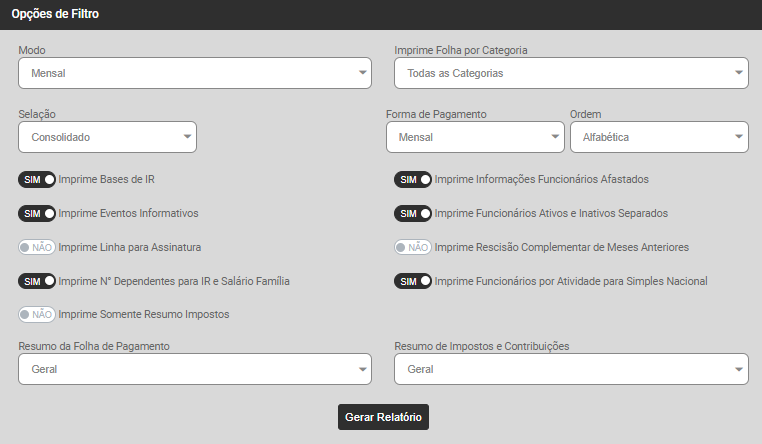Open Resumo da Folha de Pagamento dropdown
Screen dimensions: 762x444
[195, 369]
